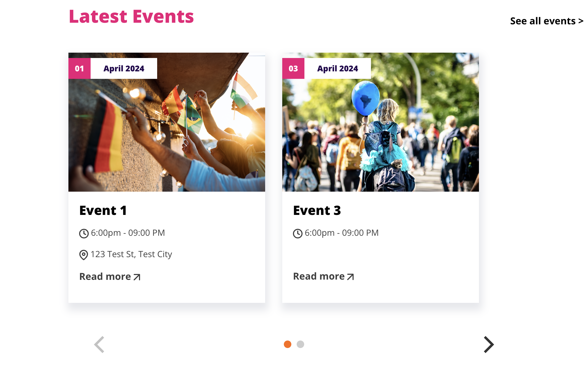Open the Event 1 flags photo
Screen dimensions: 588x371
(x=167, y=134)
